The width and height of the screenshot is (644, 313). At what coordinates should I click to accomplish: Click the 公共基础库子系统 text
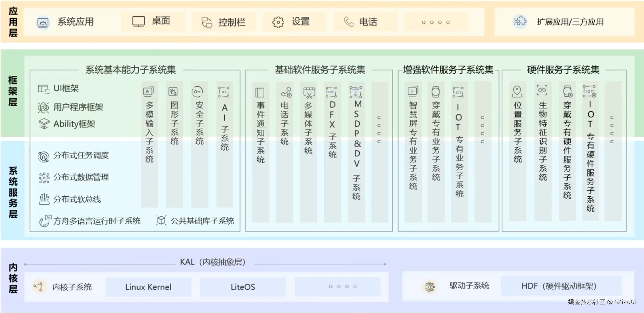[x=202, y=221]
